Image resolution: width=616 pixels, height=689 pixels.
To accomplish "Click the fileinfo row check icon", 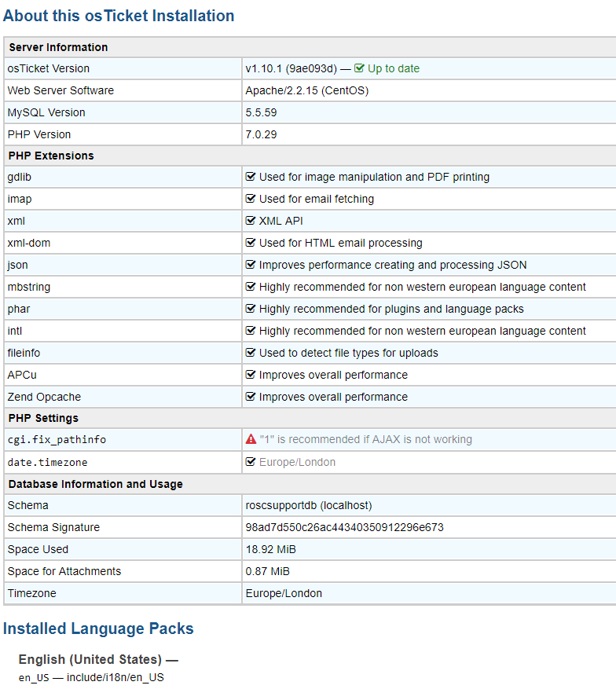I will point(251,353).
